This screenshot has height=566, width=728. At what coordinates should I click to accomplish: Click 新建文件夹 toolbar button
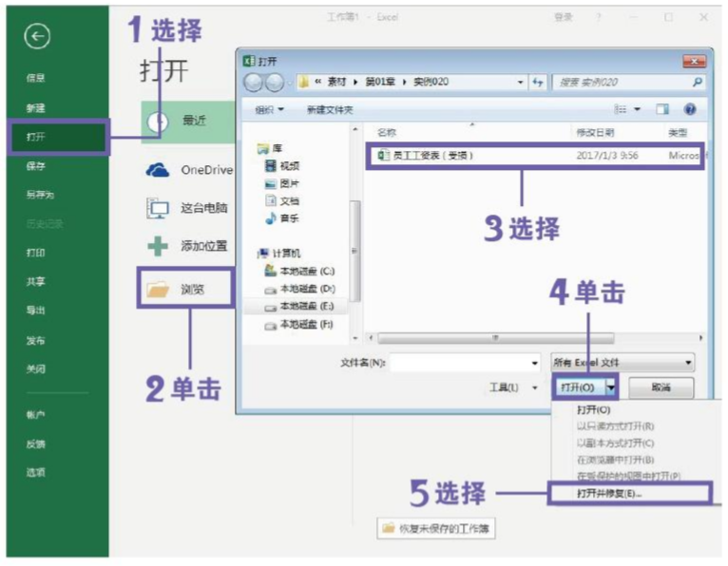330,110
